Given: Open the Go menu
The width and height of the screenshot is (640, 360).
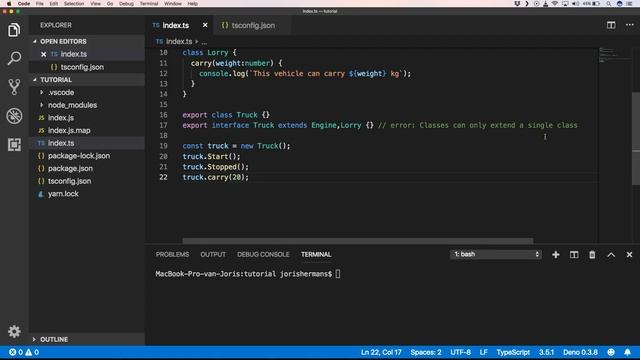Looking at the screenshot, I should click(x=110, y=4).
